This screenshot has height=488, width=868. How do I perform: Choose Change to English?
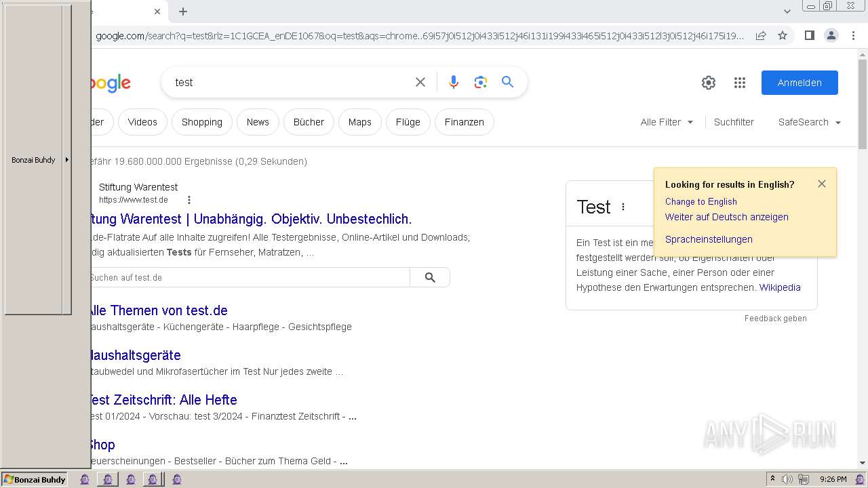701,201
